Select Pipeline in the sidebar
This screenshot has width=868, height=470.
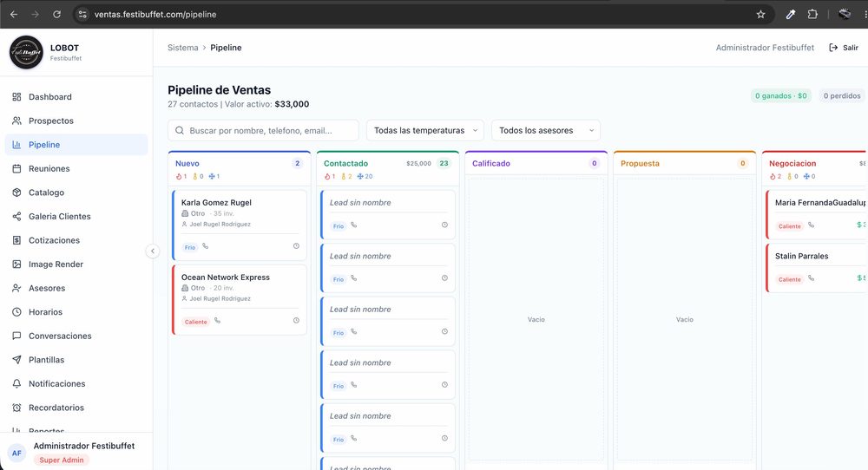pyautogui.click(x=76, y=144)
